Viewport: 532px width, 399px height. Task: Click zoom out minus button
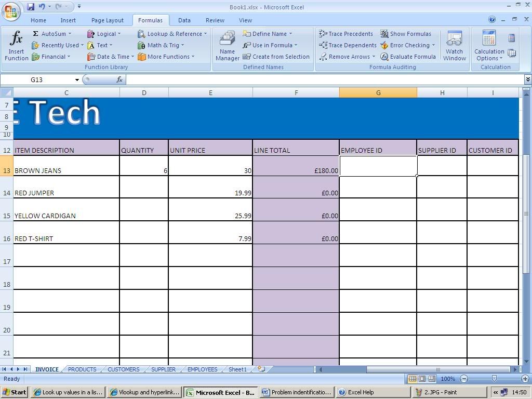click(x=464, y=379)
